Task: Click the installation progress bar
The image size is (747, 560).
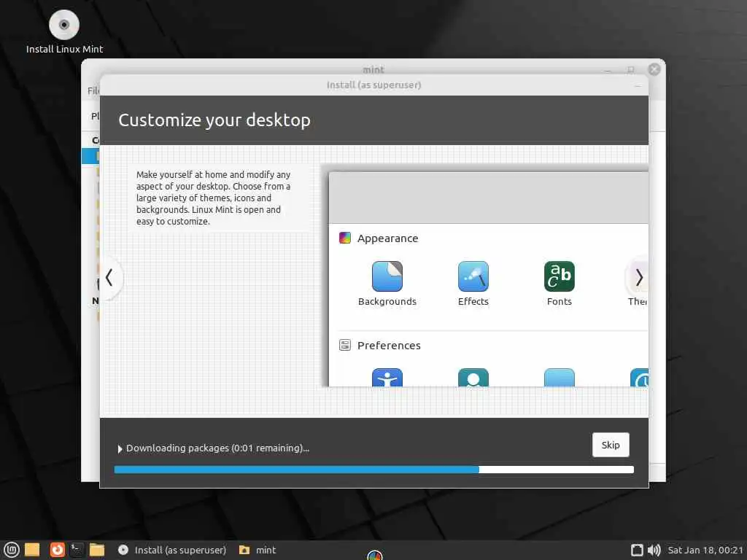Action: pos(374,470)
